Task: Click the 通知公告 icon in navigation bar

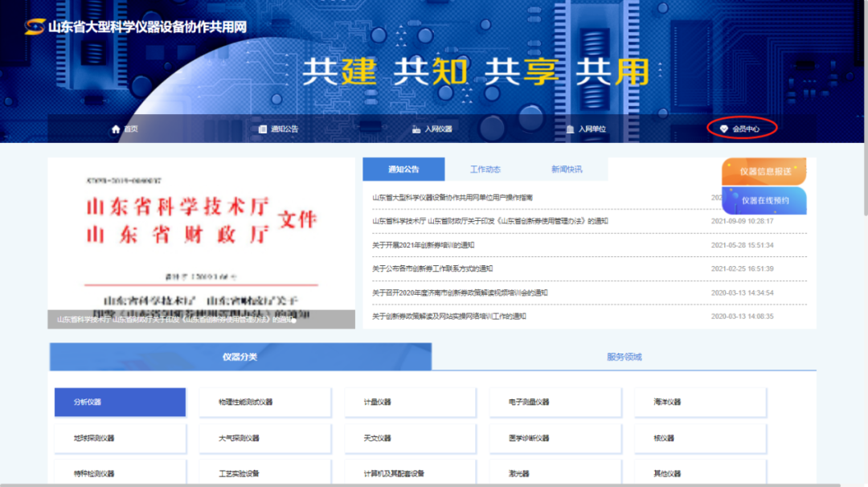Action: 263,129
